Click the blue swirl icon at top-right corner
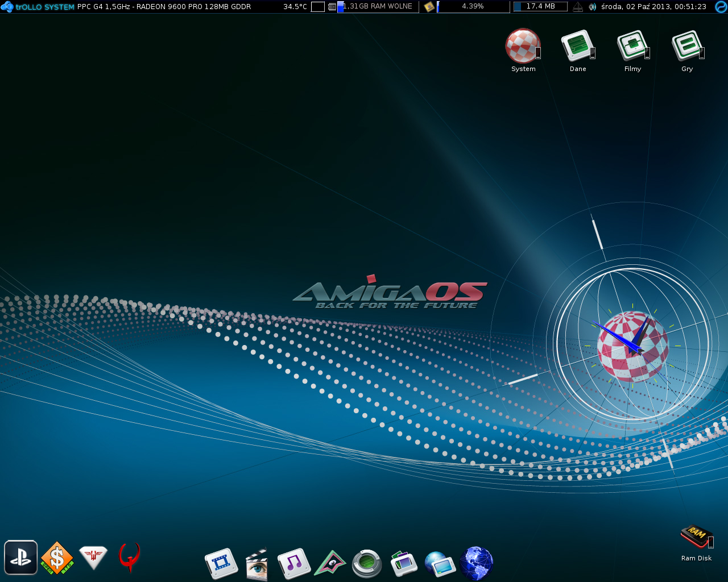Viewport: 728px width, 582px height. point(721,7)
